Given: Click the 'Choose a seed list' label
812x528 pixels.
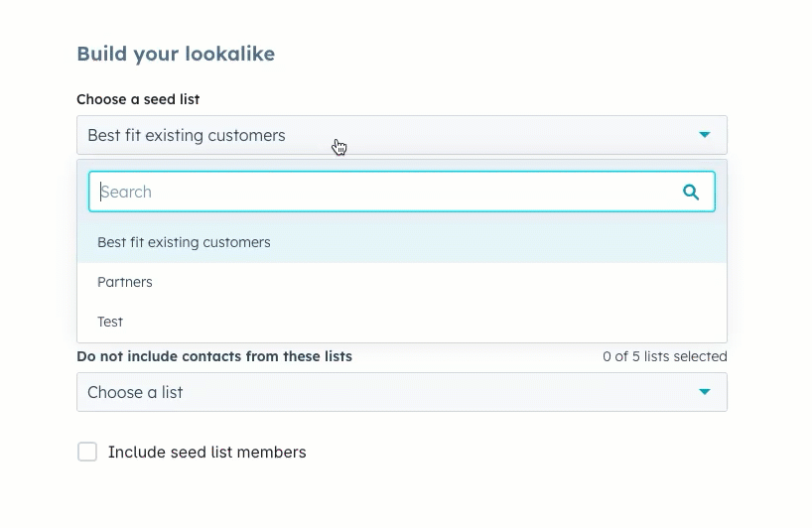Looking at the screenshot, I should coord(138,99).
